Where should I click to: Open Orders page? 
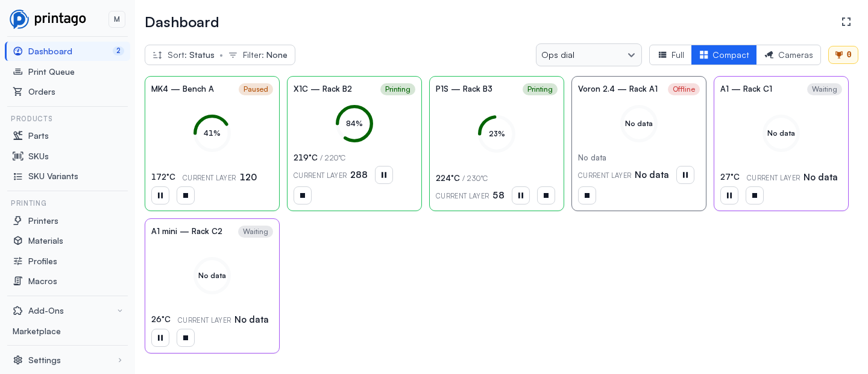(68, 92)
